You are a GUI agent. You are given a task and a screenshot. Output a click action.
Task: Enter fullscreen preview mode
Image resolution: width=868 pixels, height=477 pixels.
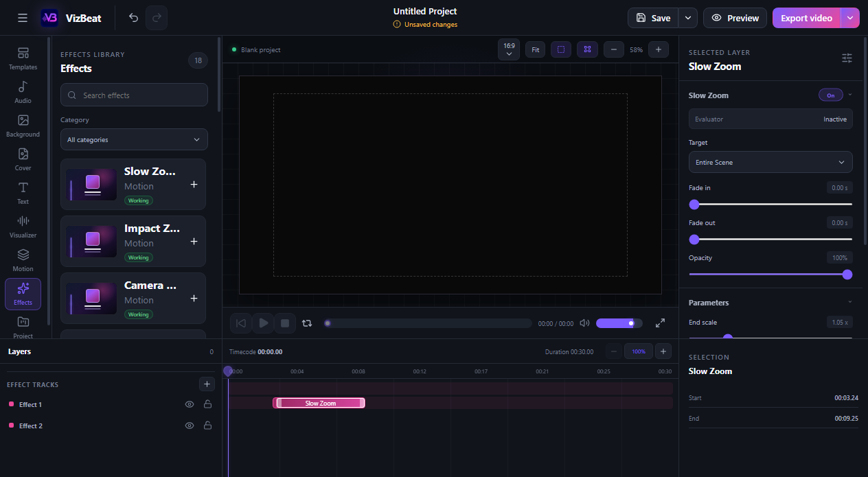tap(660, 323)
